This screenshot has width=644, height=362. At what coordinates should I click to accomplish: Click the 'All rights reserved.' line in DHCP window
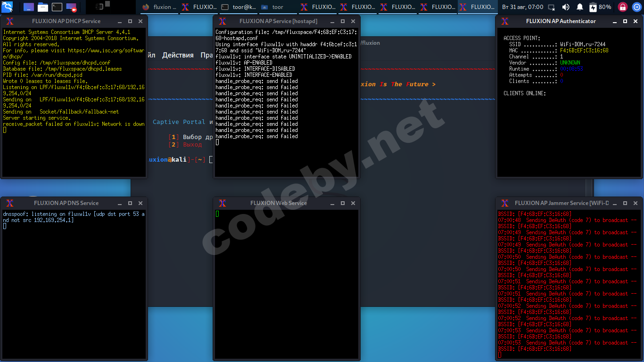[x=31, y=44]
